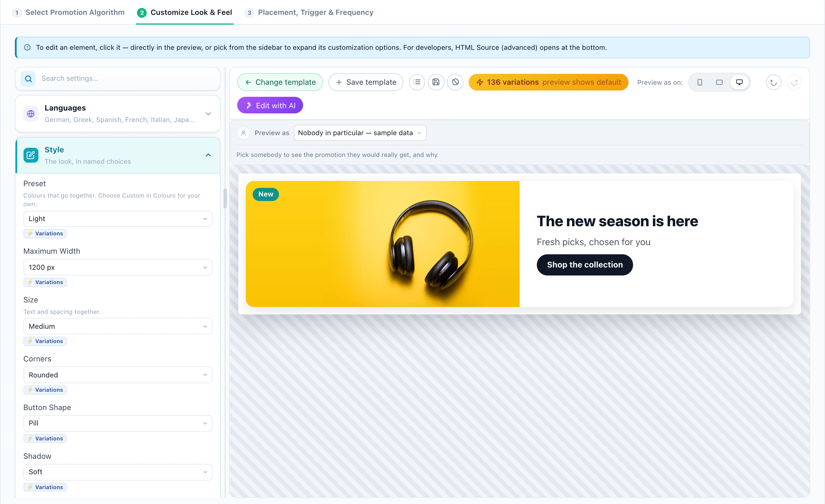The width and height of the screenshot is (825, 504).
Task: Click Variations tag under Maximum Width
Action: point(45,282)
